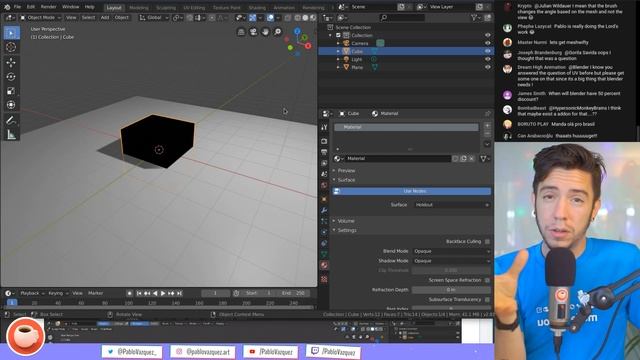Image resolution: width=640 pixels, height=360 pixels.
Task: Hide the Camera object via its eye icon
Action: click(487, 43)
